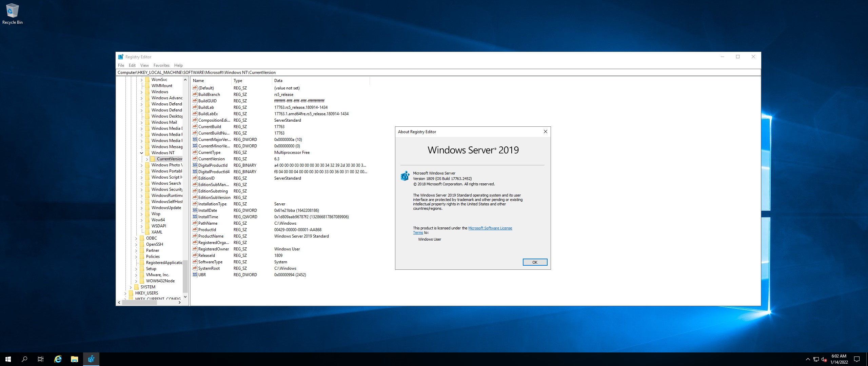The image size is (868, 366).
Task: Select the XAML tree item
Action: coord(157,232)
